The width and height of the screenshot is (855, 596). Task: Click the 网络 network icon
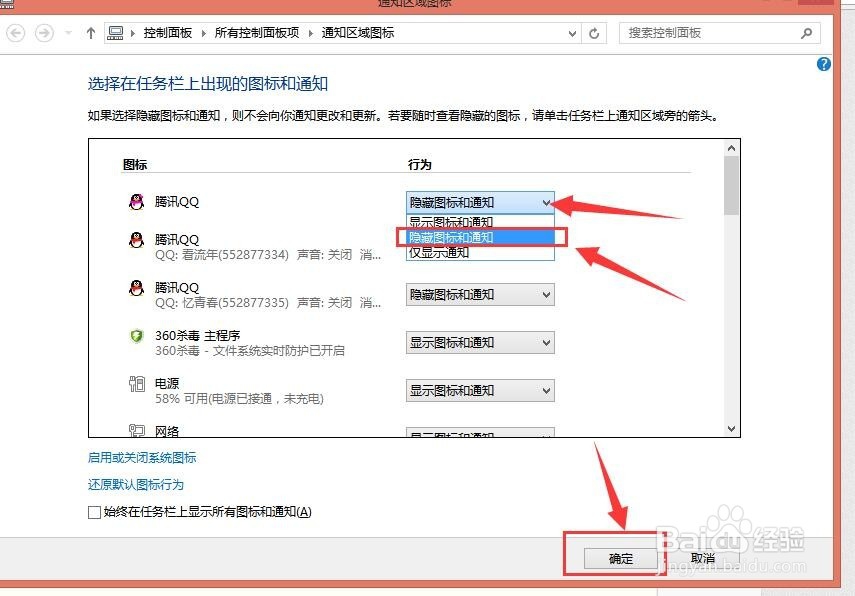[136, 431]
